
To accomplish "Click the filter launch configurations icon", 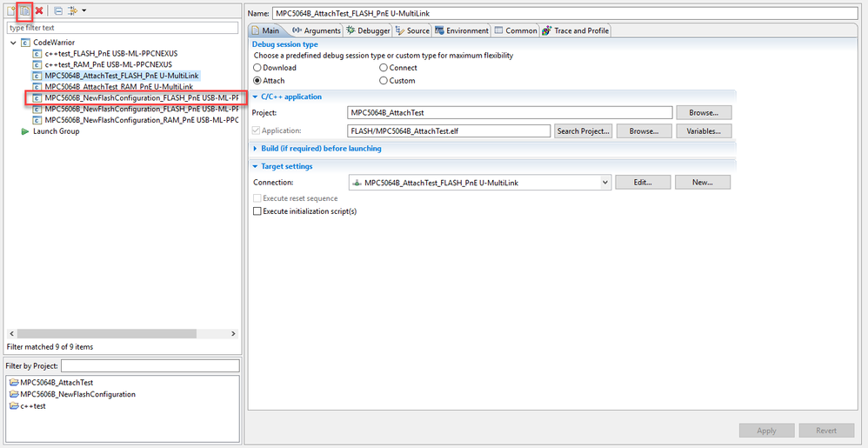I will (x=72, y=10).
